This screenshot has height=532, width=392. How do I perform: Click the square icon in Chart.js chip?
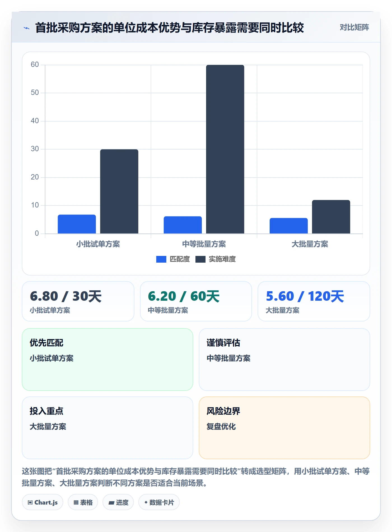pyautogui.click(x=30, y=503)
